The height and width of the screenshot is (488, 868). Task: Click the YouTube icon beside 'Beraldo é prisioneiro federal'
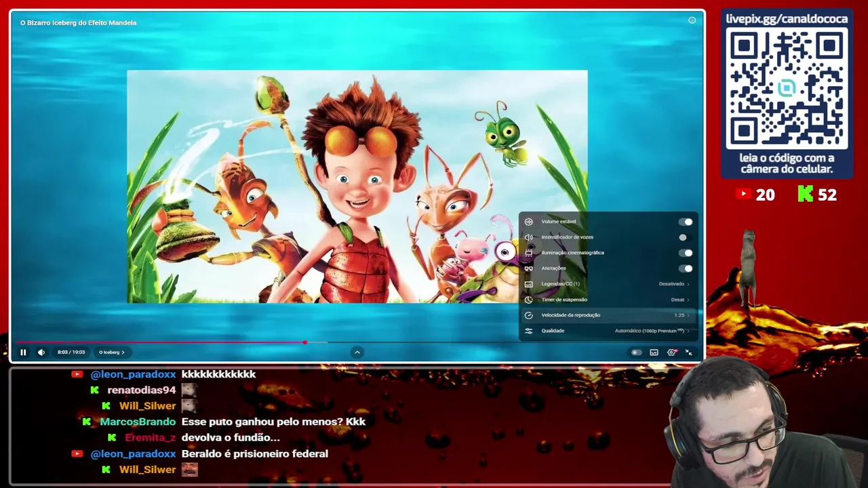[77, 453]
